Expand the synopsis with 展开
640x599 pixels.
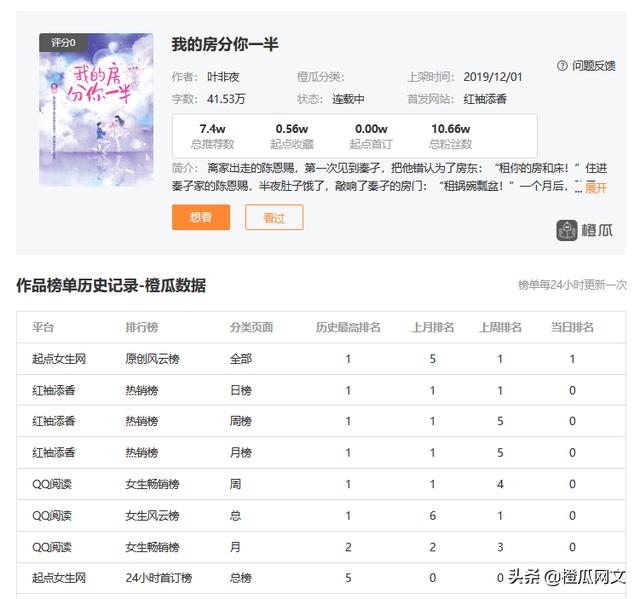596,187
